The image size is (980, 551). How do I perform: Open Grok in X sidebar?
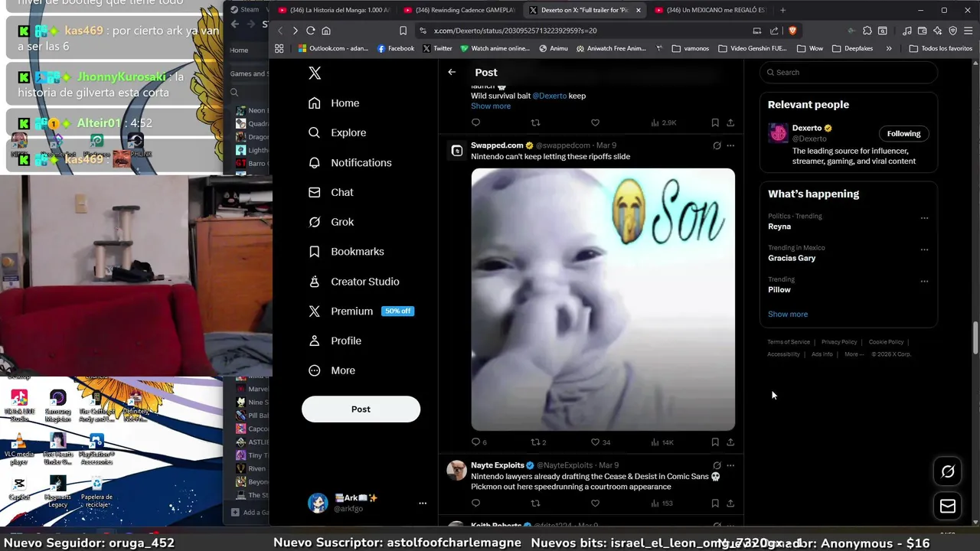coord(331,222)
